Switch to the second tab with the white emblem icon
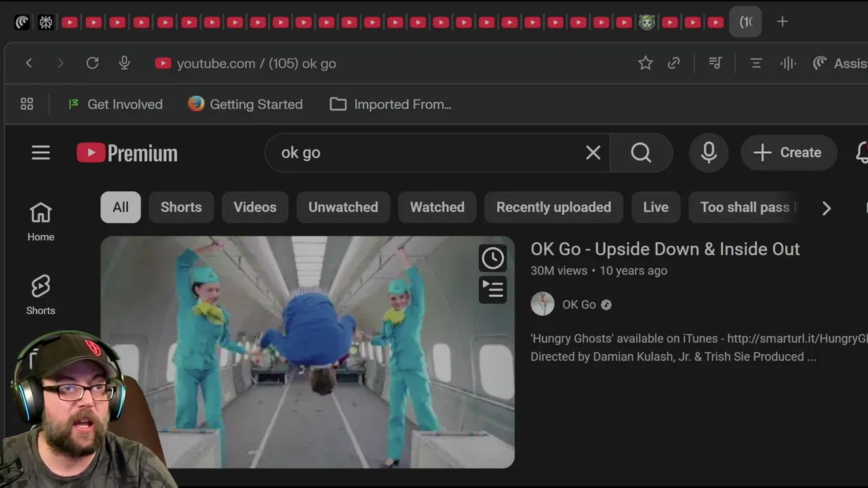Screen dimensions: 868x488 click(46, 22)
